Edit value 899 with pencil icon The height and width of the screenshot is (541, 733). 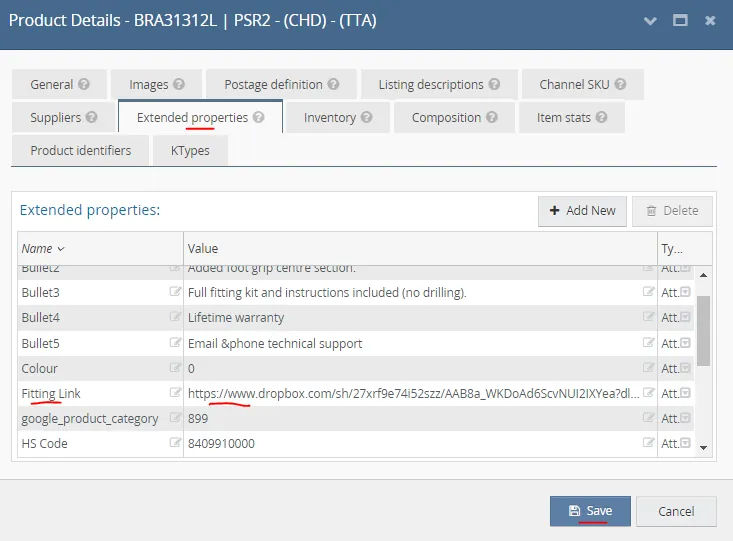tap(648, 417)
